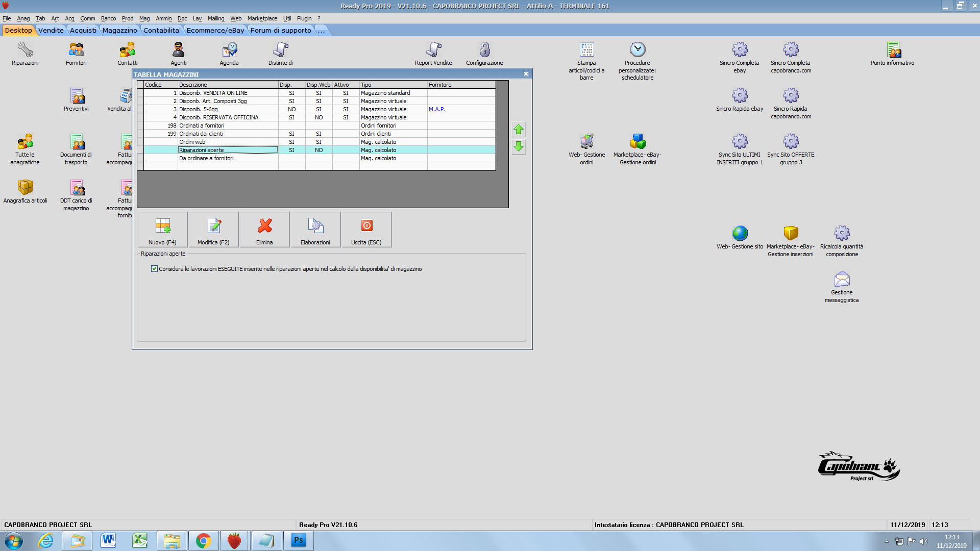The height and width of the screenshot is (551, 980).
Task: Open the ... extra tab
Action: [x=322, y=31]
